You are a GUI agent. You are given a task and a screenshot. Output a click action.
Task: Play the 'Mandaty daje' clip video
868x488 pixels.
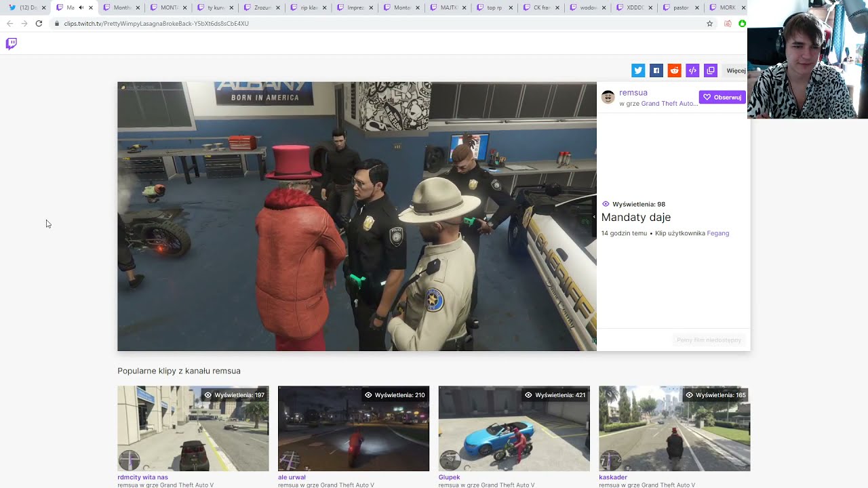point(357,216)
